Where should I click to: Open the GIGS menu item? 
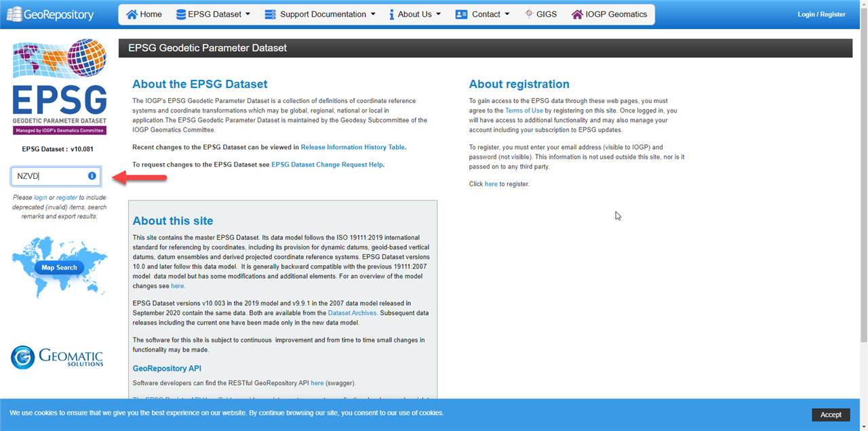click(x=540, y=14)
